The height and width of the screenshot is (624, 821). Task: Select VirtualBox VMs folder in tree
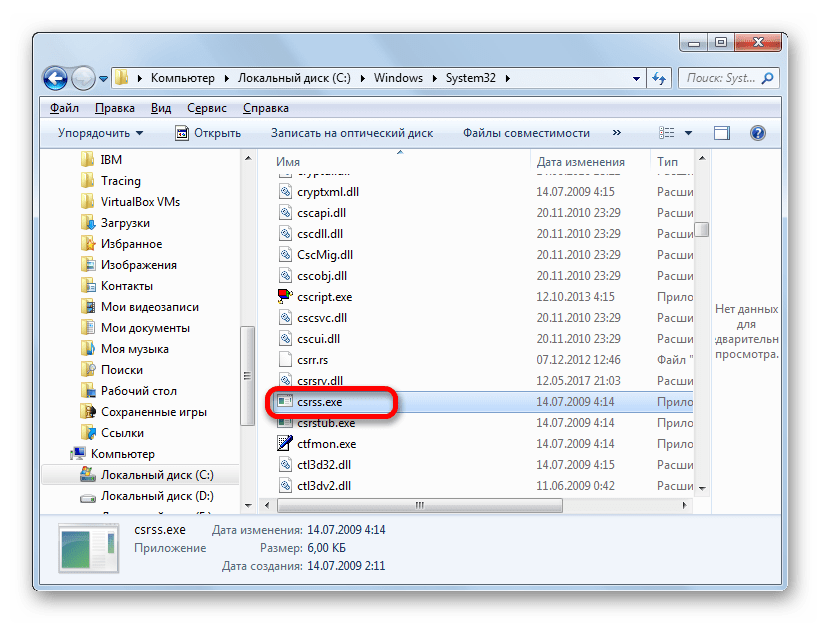click(140, 202)
